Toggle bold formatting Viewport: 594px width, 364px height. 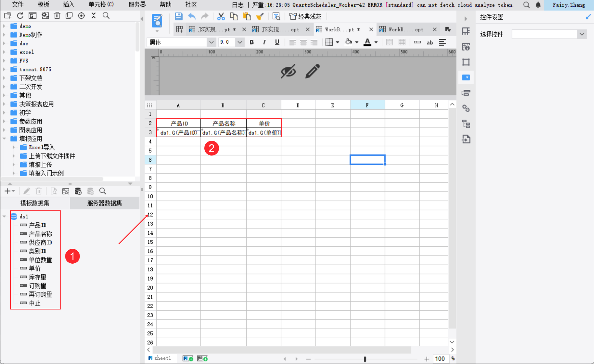click(252, 42)
